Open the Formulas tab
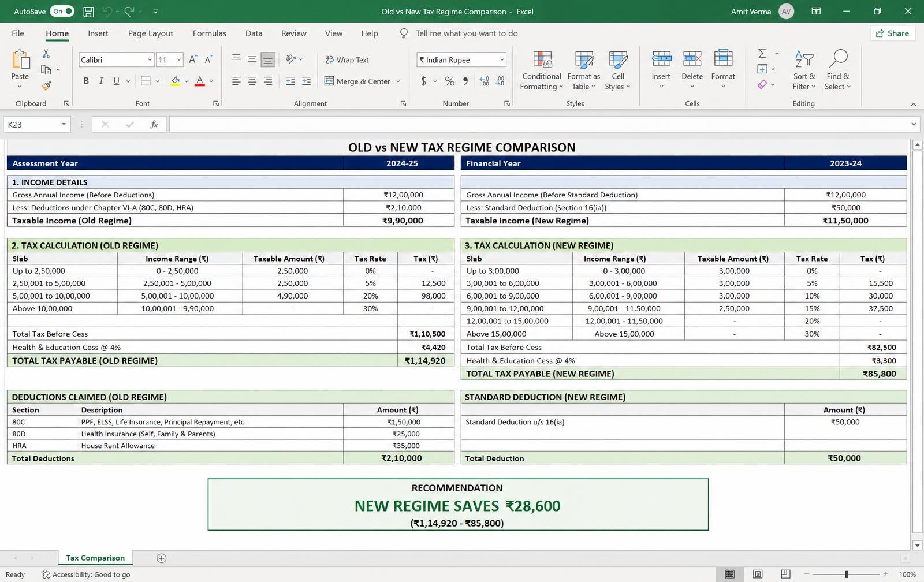Screen dimensions: 924x582 pyautogui.click(x=210, y=33)
